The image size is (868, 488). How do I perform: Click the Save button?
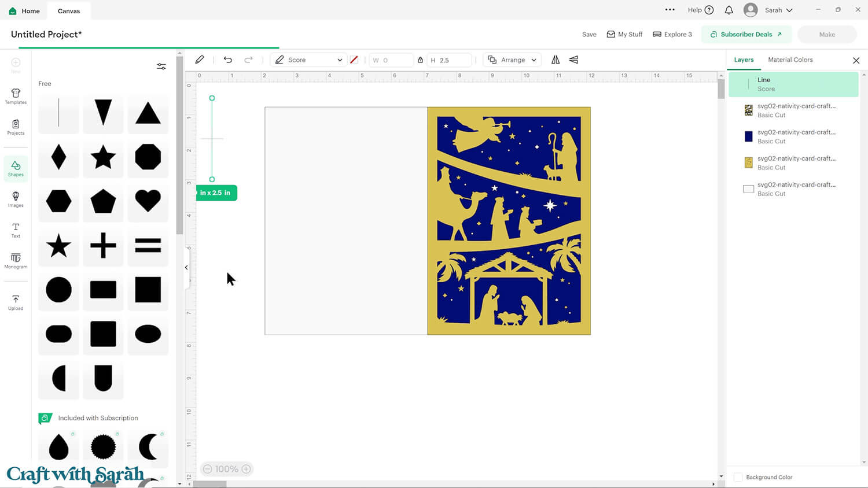589,35
